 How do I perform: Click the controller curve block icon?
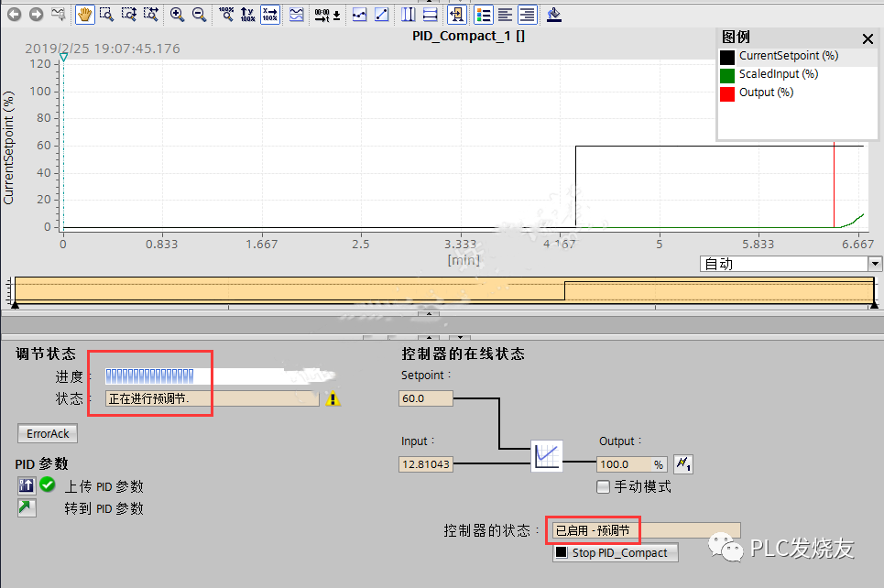[x=546, y=455]
